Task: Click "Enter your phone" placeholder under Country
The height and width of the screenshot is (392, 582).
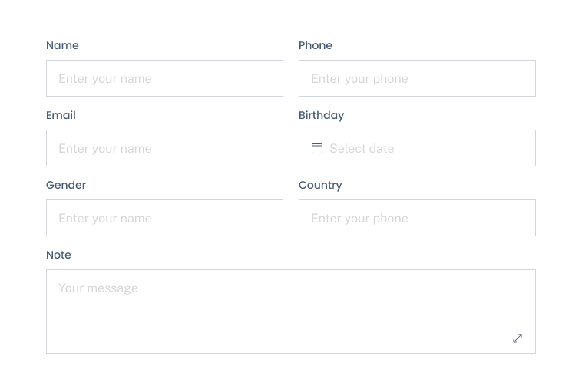Action: pos(359,219)
